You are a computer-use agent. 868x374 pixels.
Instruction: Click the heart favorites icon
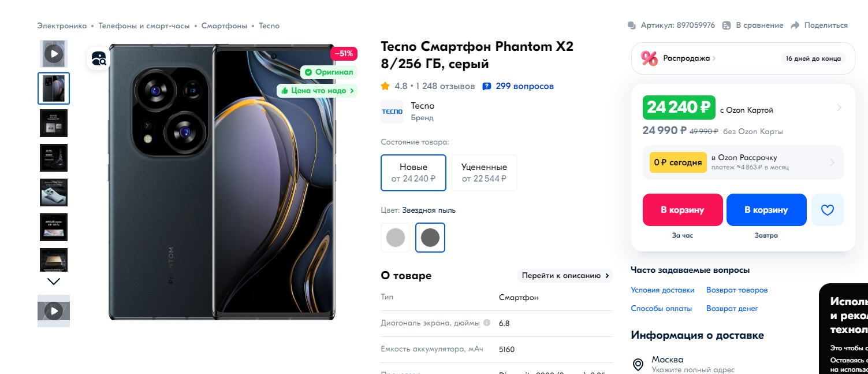coord(827,210)
